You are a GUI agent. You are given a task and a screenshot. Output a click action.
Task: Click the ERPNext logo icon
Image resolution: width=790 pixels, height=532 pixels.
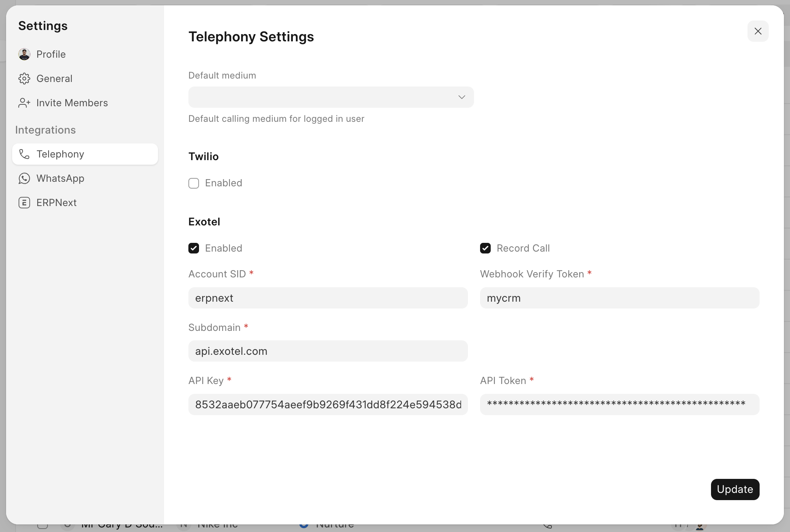[x=24, y=203]
